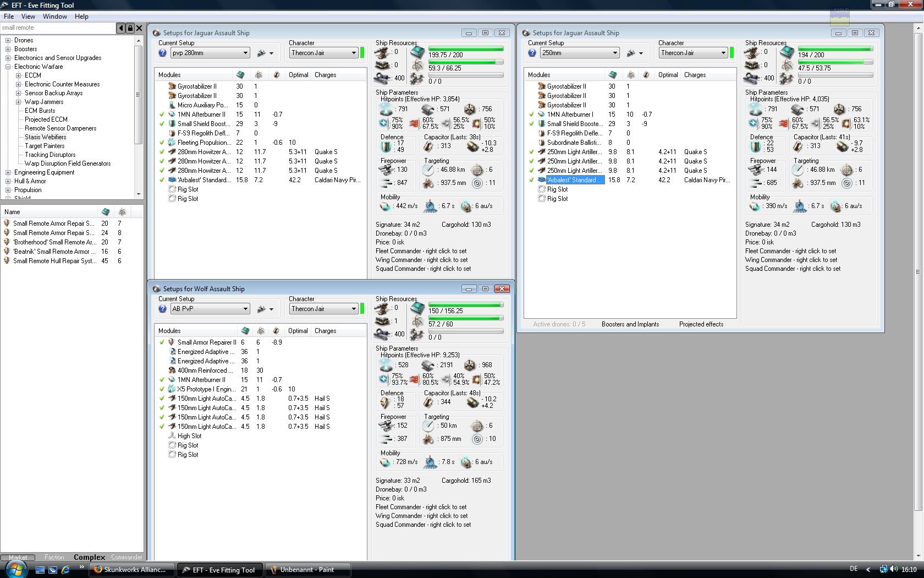
Task: Toggle the X5 Prototype I Engine module checkmark
Action: pos(162,389)
